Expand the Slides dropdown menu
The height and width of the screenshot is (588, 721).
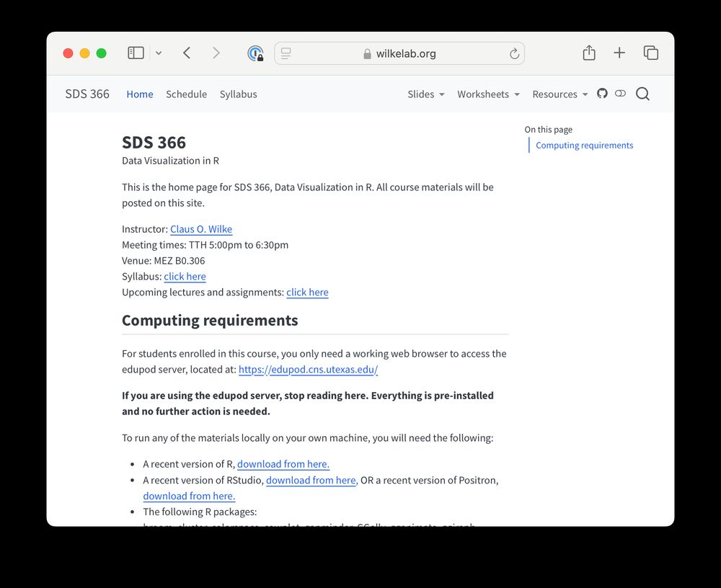point(426,94)
